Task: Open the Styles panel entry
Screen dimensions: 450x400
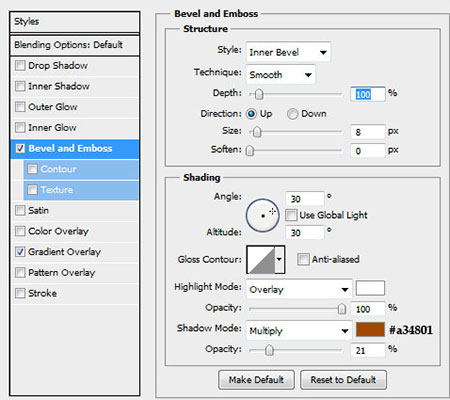Action: pyautogui.click(x=75, y=22)
